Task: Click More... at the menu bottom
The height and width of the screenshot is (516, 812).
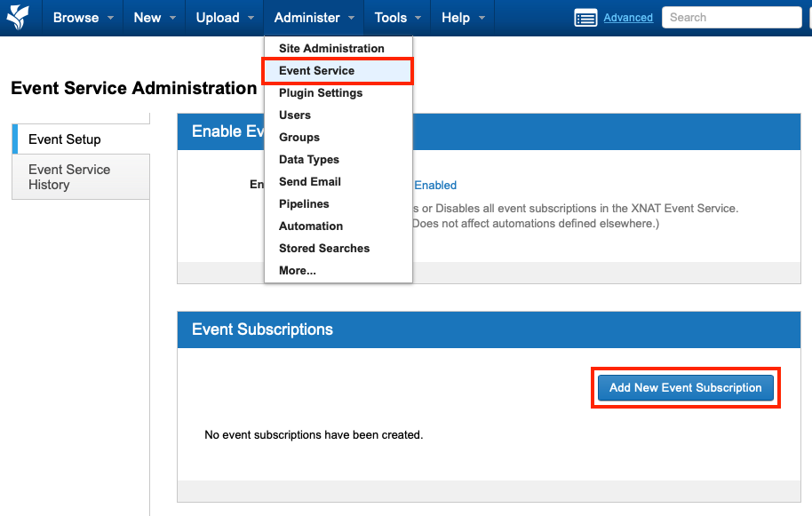Action: [298, 271]
